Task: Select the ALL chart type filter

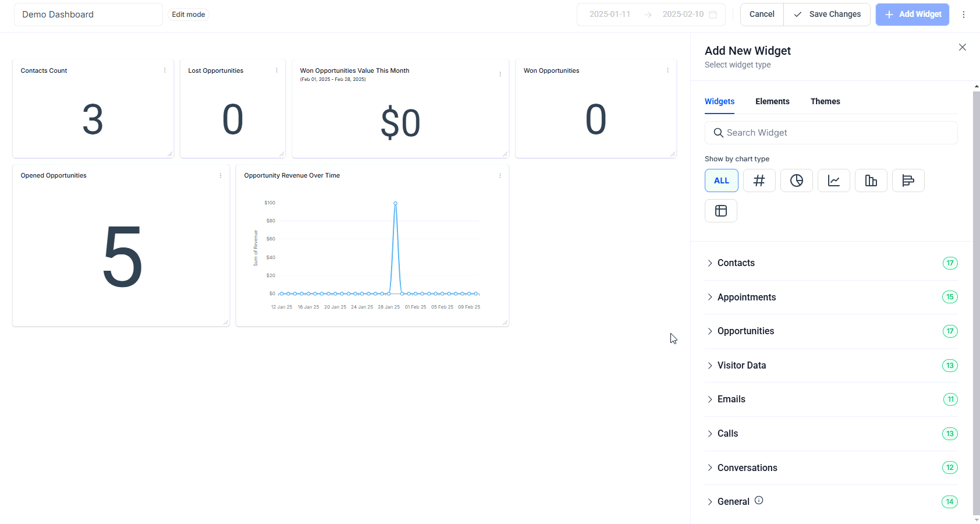Action: (721, 180)
